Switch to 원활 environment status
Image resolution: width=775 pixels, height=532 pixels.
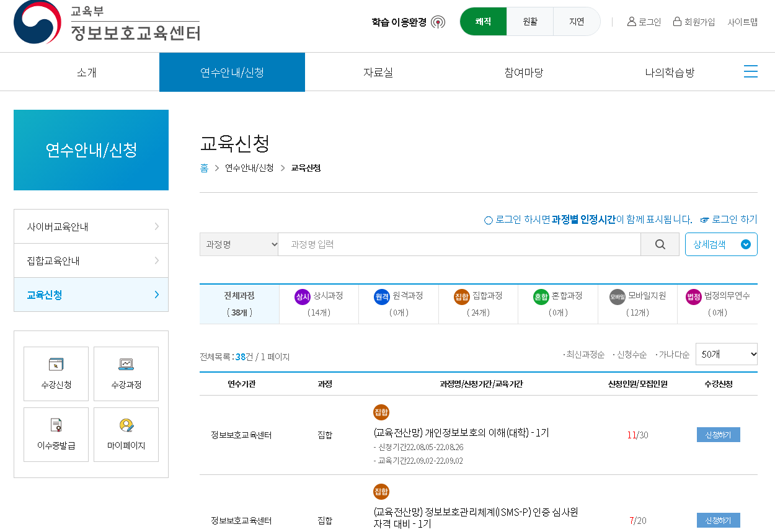[x=529, y=21]
